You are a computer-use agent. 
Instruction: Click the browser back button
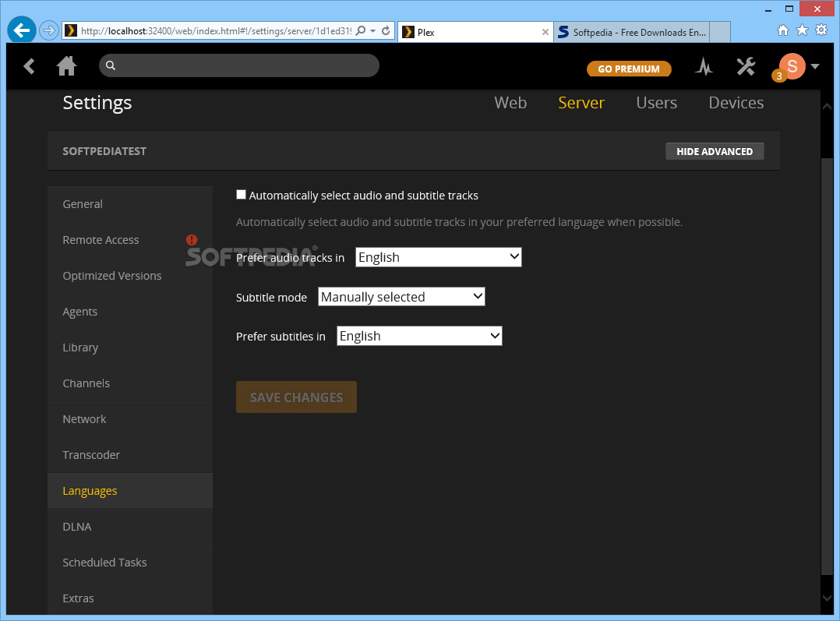tap(22, 30)
